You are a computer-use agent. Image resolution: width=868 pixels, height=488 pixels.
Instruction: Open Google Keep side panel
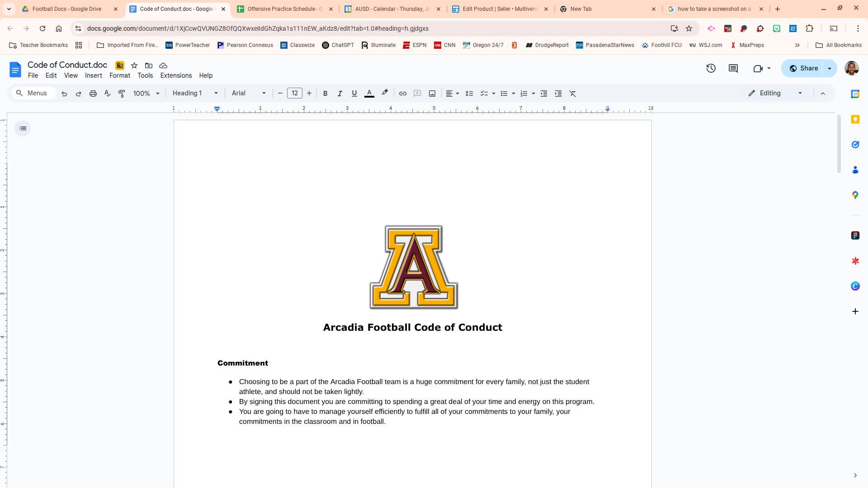pos(855,119)
